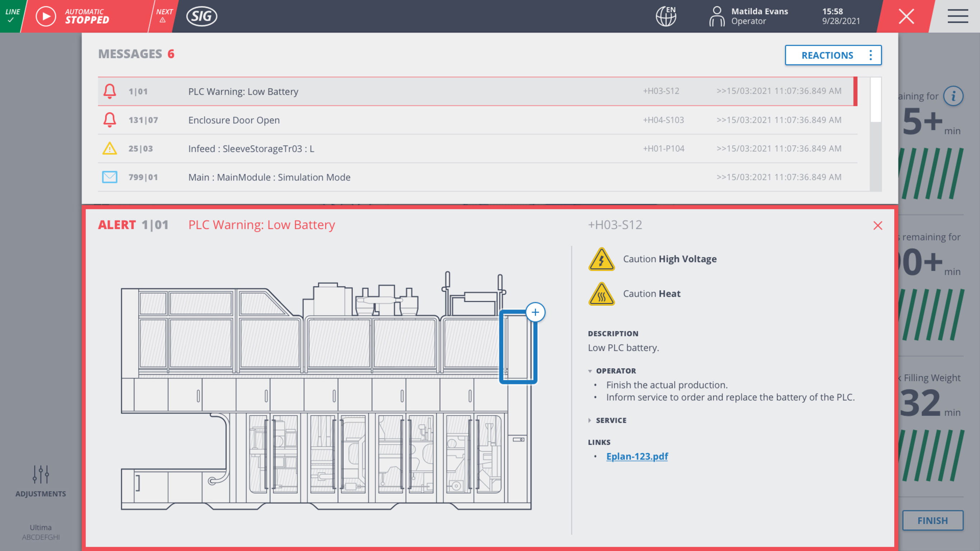
Task: Click the REACTIONS button
Action: (828, 55)
